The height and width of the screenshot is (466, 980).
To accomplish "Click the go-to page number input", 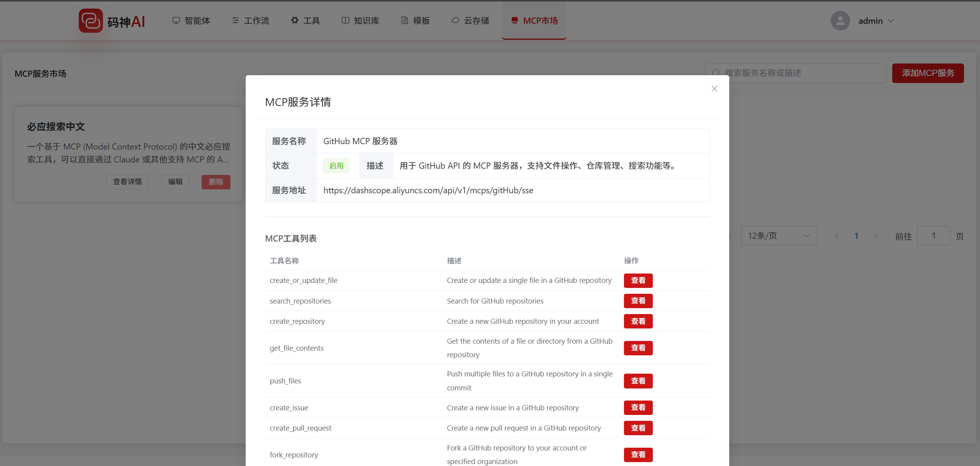I will 933,236.
